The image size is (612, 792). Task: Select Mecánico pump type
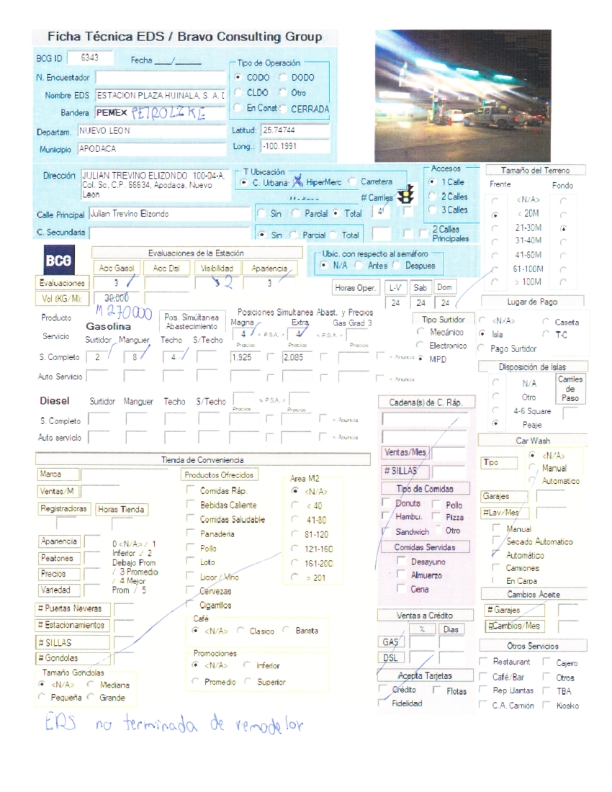pyautogui.click(x=420, y=332)
